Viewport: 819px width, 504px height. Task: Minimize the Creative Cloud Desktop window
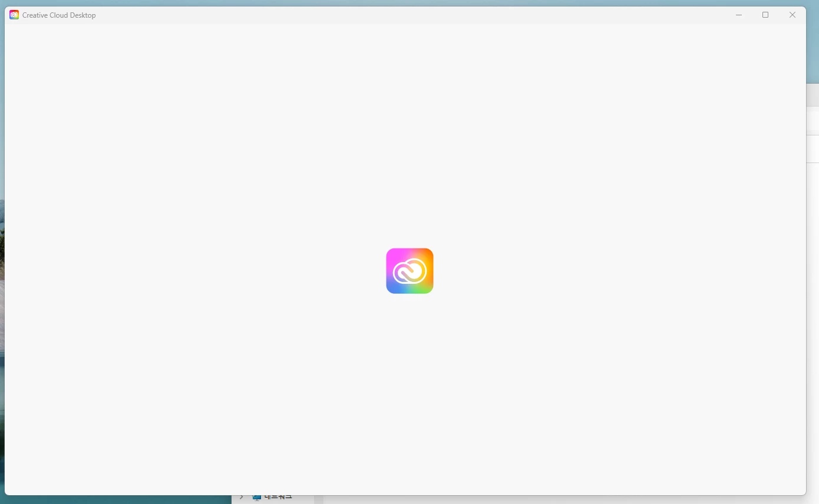[x=739, y=15]
